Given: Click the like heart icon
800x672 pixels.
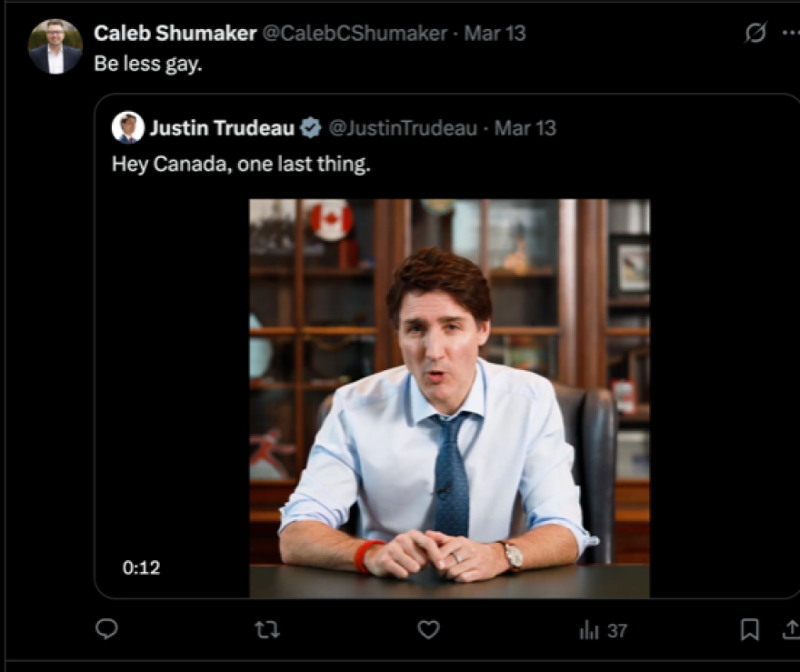Looking at the screenshot, I should pos(427,628).
